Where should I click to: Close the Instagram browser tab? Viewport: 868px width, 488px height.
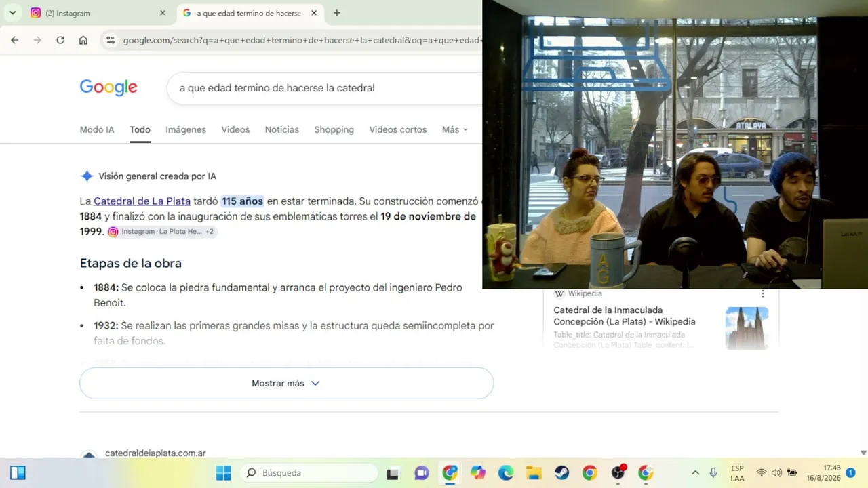[163, 13]
